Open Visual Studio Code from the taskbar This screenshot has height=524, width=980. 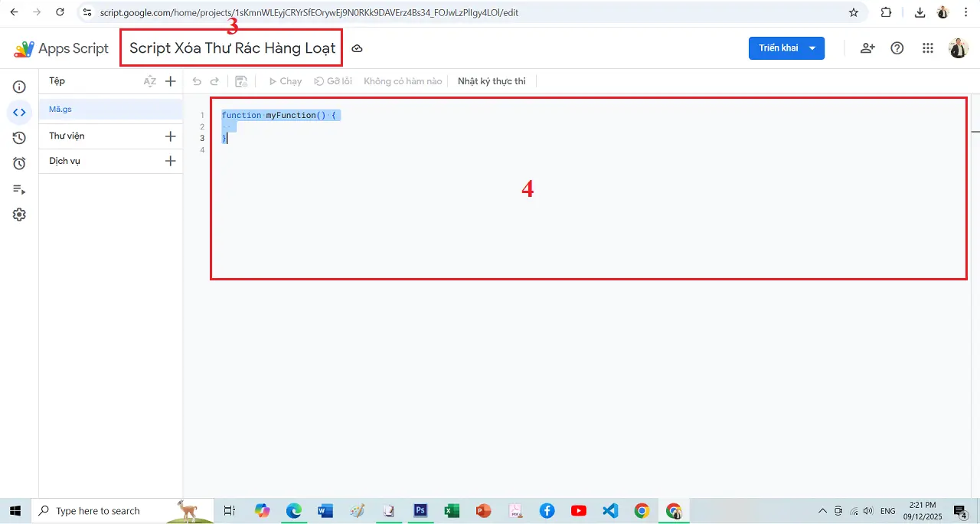[610, 510]
